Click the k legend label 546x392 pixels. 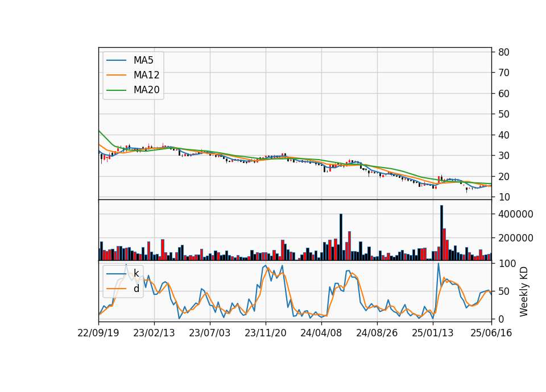pos(136,273)
